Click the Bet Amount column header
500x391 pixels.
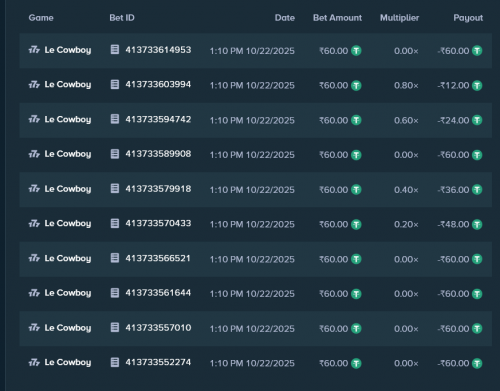coord(337,18)
